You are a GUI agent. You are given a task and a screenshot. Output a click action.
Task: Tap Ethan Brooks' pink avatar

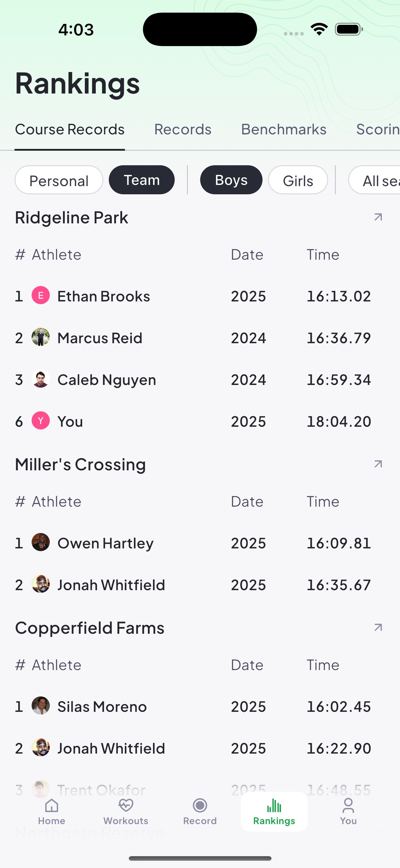(x=41, y=295)
